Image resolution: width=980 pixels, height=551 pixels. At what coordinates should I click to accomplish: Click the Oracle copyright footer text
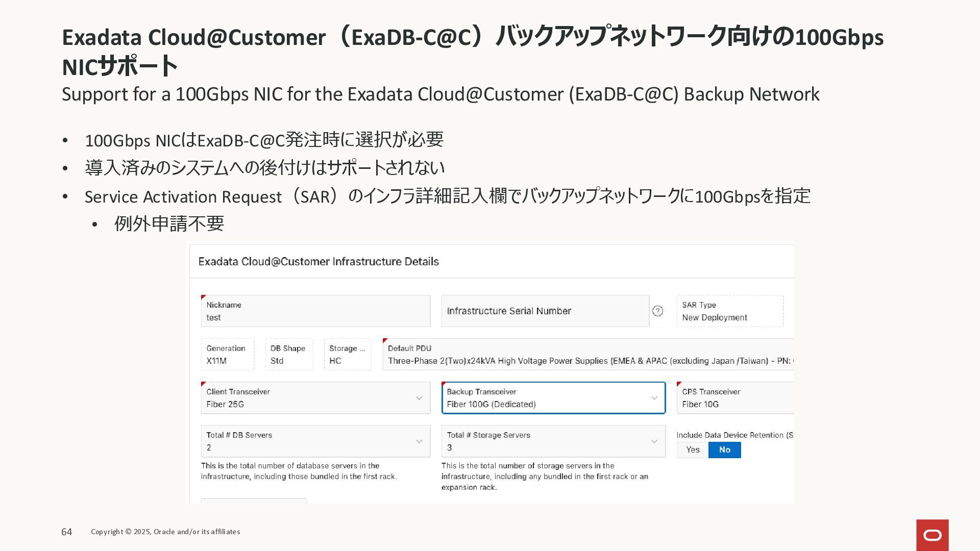click(165, 532)
